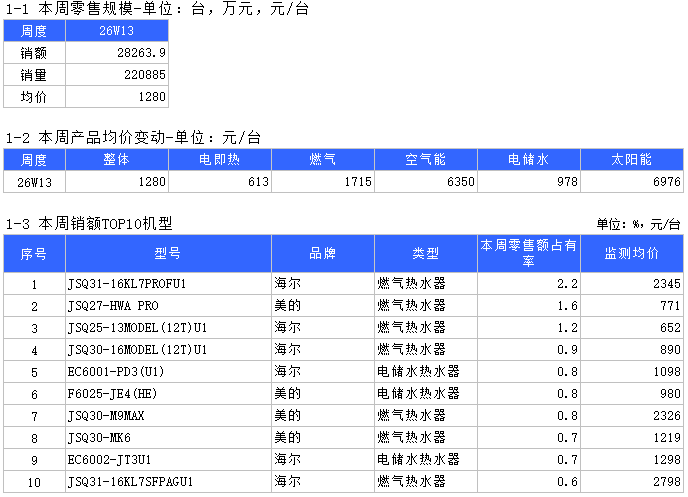Viewport: 688px width, 497px height.
Task: Select the 燃气 average price 1715
Action: point(358,182)
